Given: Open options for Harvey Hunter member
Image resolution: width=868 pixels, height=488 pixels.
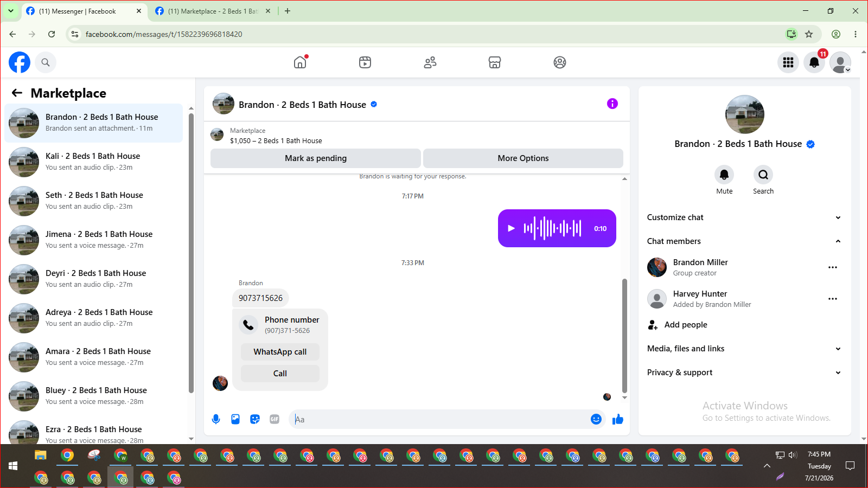Looking at the screenshot, I should 833,299.
